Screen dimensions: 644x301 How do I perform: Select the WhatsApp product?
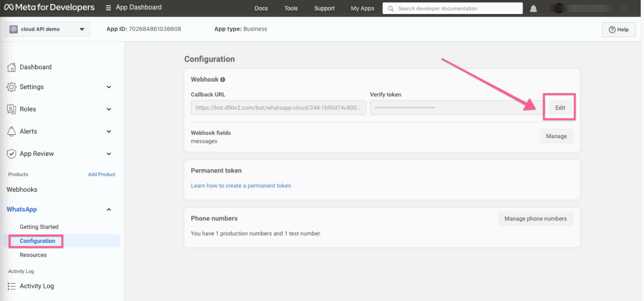coord(21,210)
